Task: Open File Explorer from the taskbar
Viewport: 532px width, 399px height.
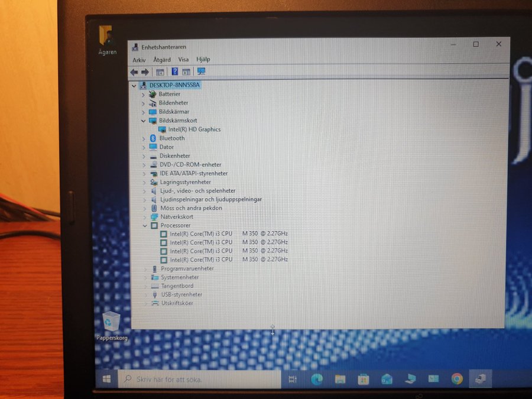Action: pos(340,379)
